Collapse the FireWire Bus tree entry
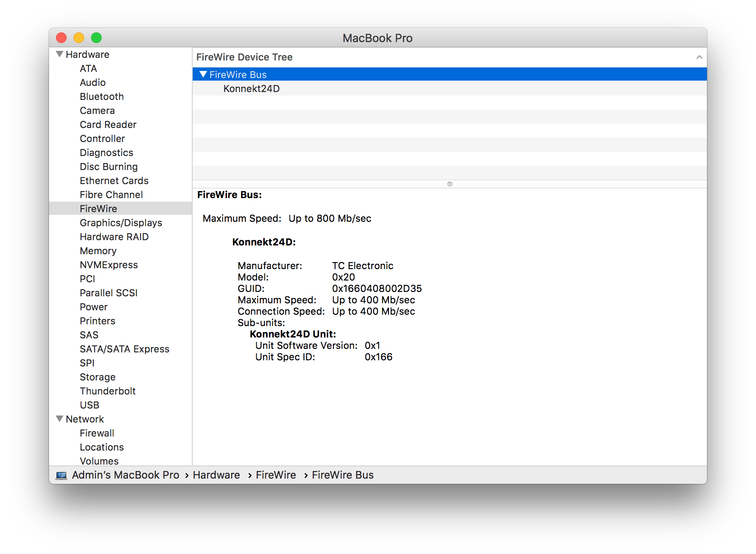 (203, 74)
